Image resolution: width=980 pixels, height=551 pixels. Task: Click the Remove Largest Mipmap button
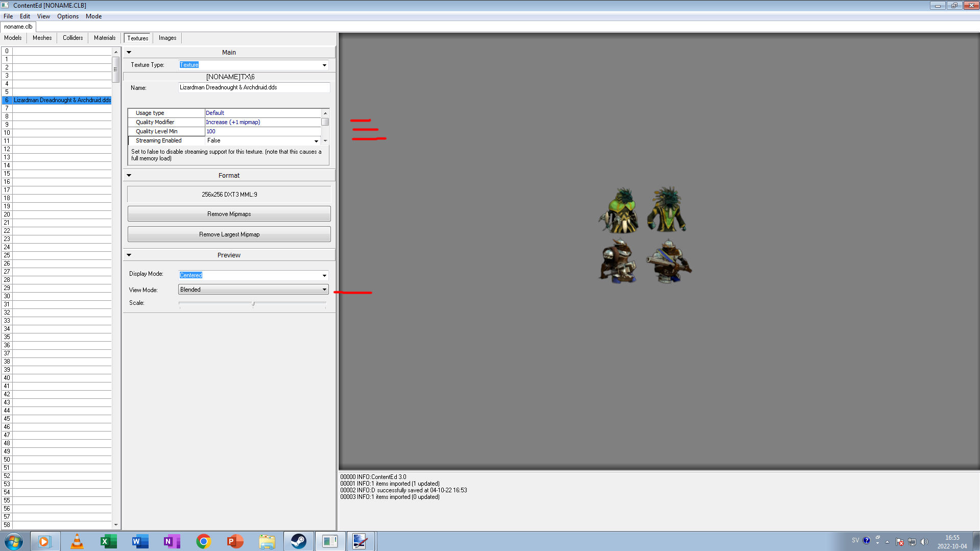pos(229,234)
